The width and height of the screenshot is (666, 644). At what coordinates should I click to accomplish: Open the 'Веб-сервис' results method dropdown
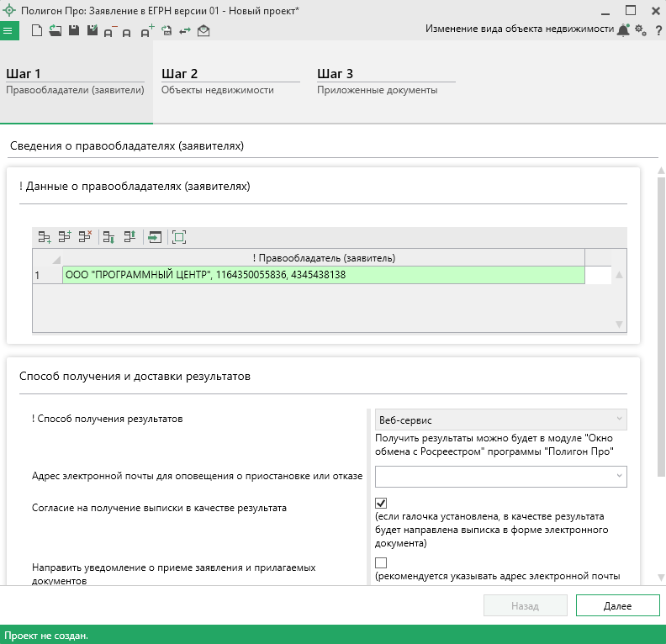pyautogui.click(x=620, y=419)
